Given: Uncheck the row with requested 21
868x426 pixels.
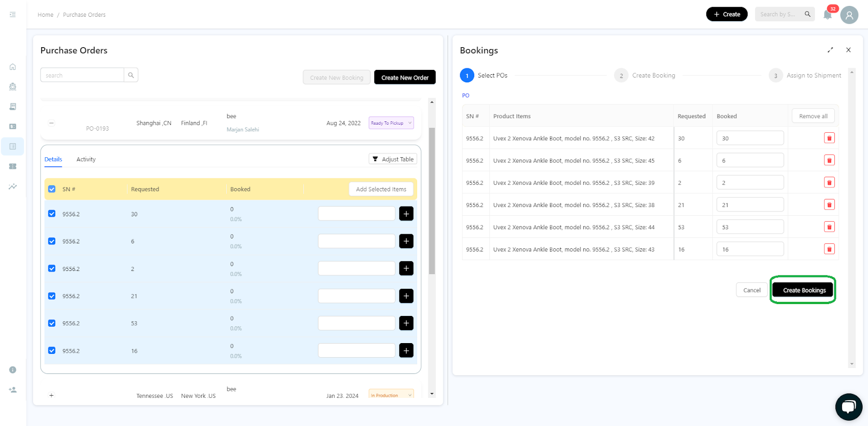Looking at the screenshot, I should 52,296.
